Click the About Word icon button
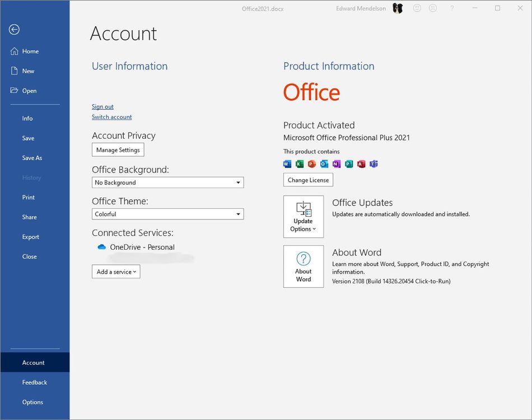The height and width of the screenshot is (420, 532). (x=303, y=266)
